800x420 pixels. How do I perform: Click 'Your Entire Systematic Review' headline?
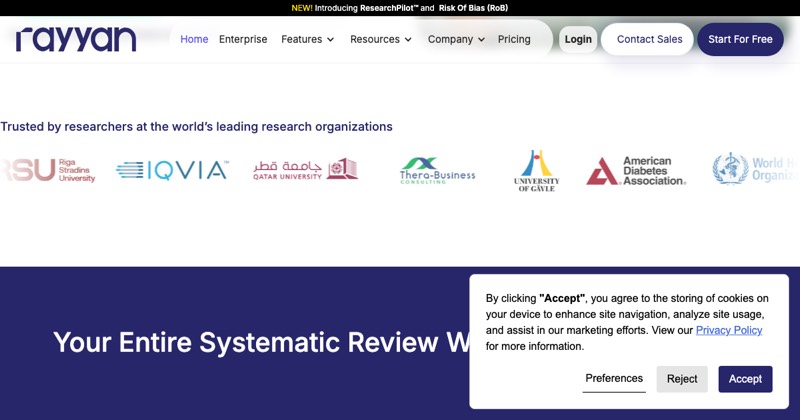coord(261,342)
